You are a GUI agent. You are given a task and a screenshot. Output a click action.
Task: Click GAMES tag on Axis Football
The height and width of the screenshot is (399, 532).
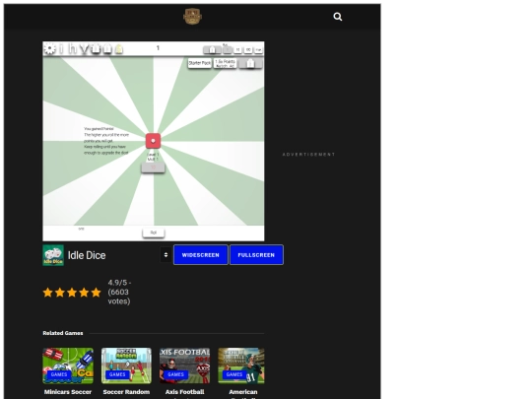pos(175,374)
